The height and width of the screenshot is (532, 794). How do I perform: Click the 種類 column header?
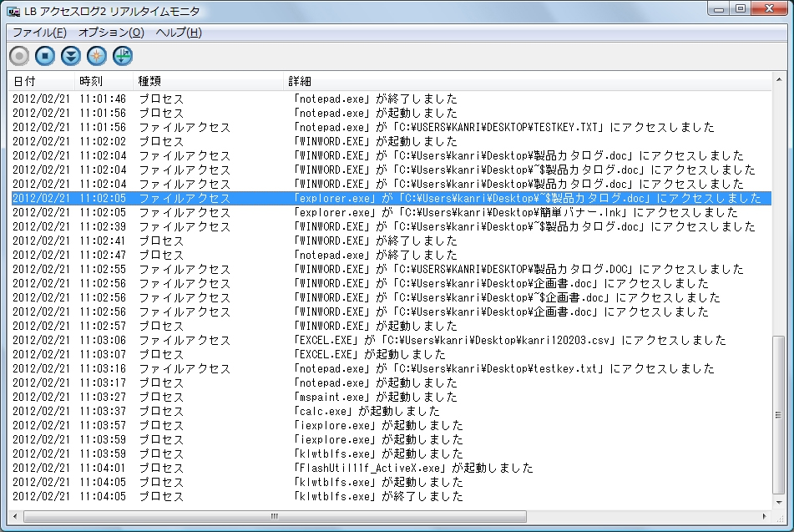point(149,82)
